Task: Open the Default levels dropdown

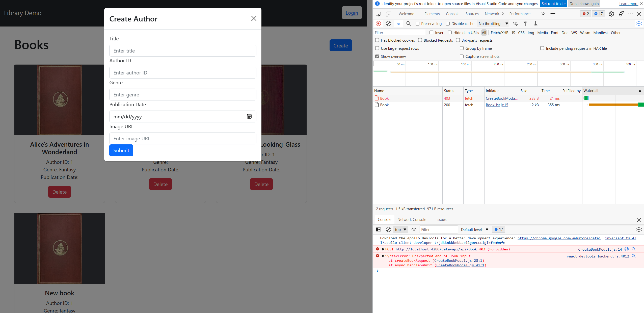Action: click(x=474, y=229)
